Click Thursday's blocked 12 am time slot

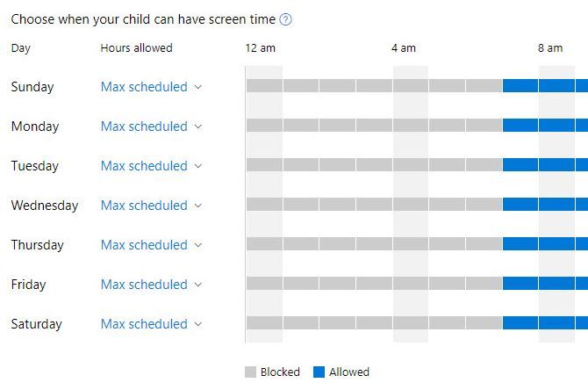click(264, 244)
